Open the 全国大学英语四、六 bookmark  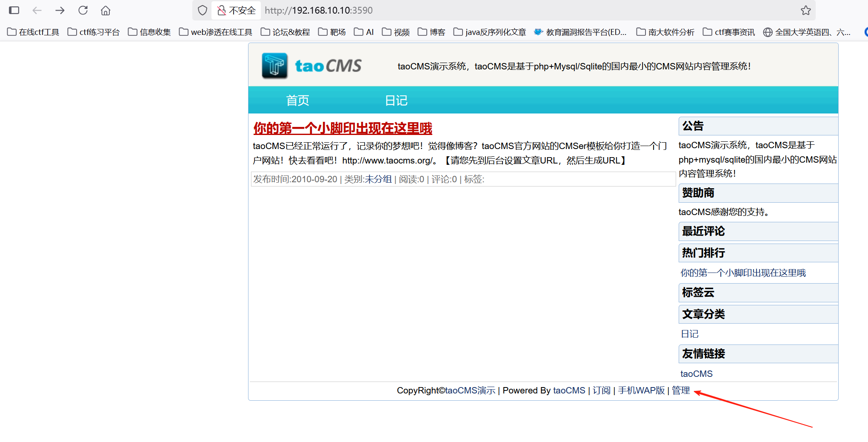[807, 32]
